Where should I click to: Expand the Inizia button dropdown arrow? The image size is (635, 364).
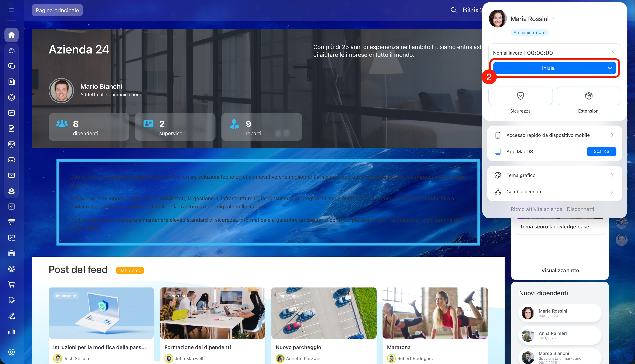pos(610,68)
